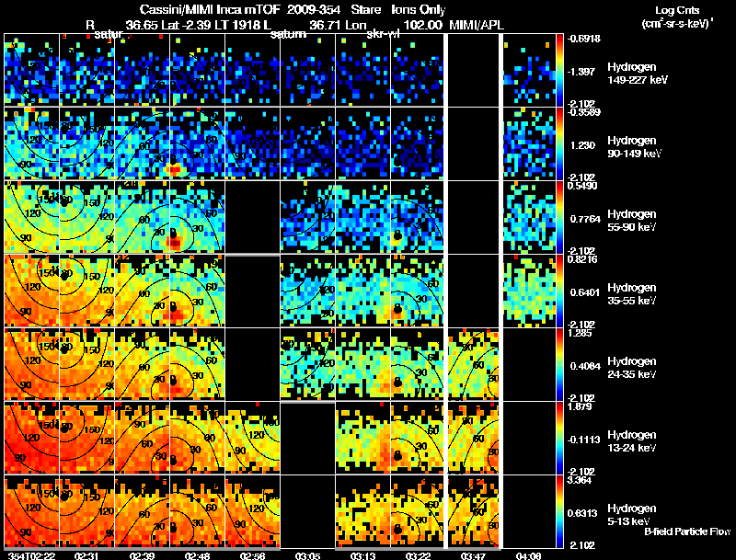Click the Hydrogen 5-13 keV color bar
Screen dimensions: 736x560
559,511
